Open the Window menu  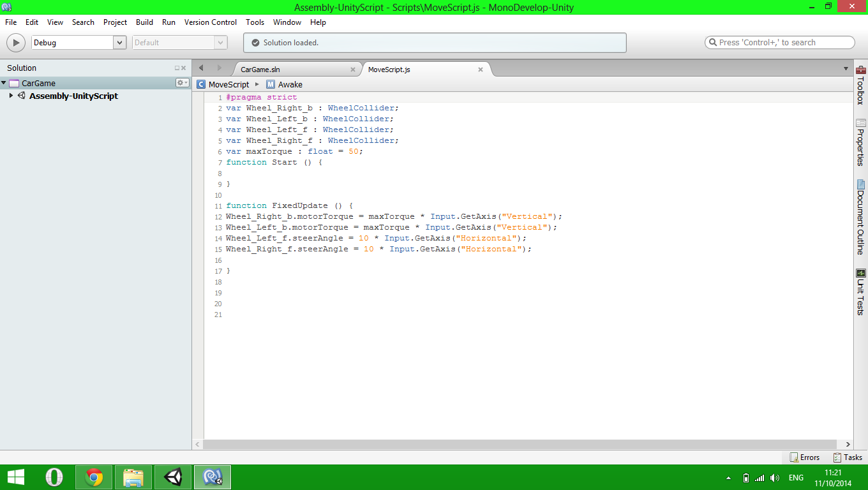click(x=287, y=22)
